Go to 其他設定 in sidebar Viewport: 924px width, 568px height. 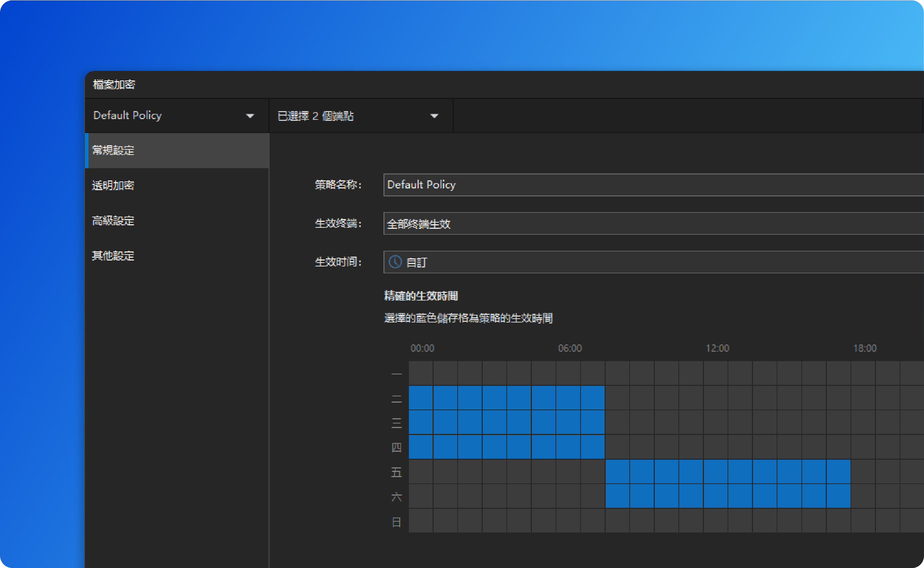coord(113,256)
